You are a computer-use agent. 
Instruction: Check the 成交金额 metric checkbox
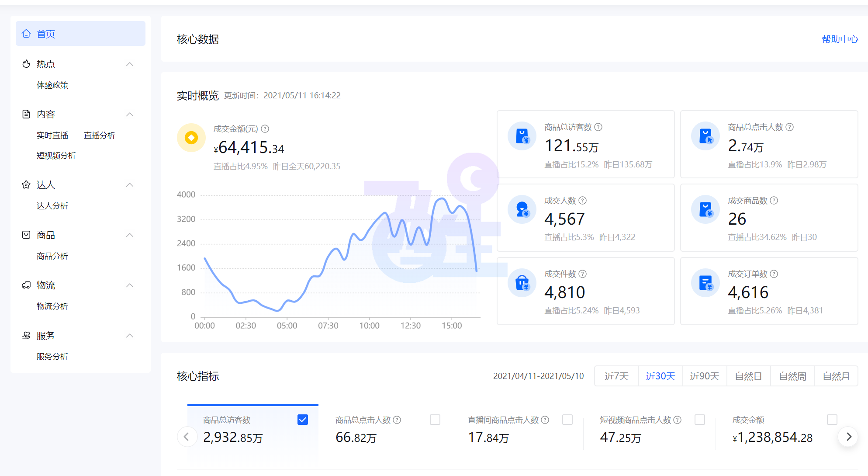point(833,420)
